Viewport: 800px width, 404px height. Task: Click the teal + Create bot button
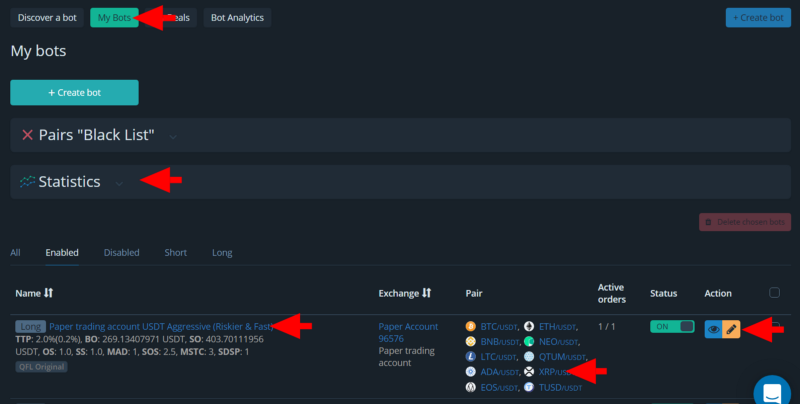coord(74,92)
